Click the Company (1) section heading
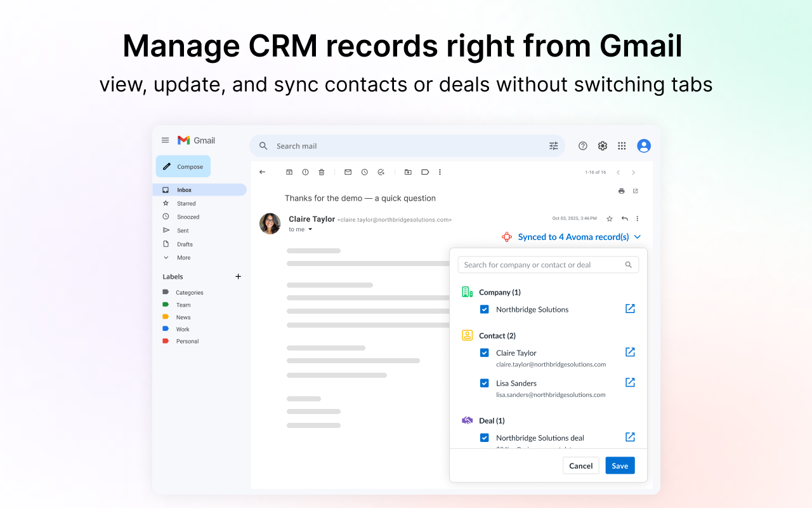Viewport: 812px width, 508px height. point(500,292)
